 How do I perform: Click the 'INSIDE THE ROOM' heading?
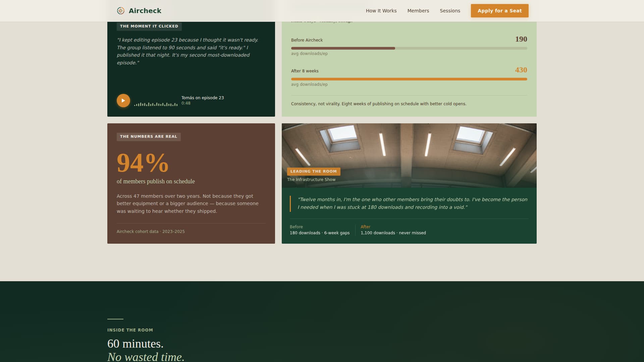pos(130,330)
